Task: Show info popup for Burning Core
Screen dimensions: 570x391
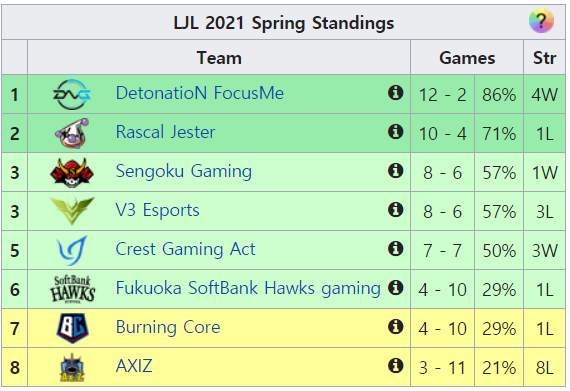Action: pos(396,327)
